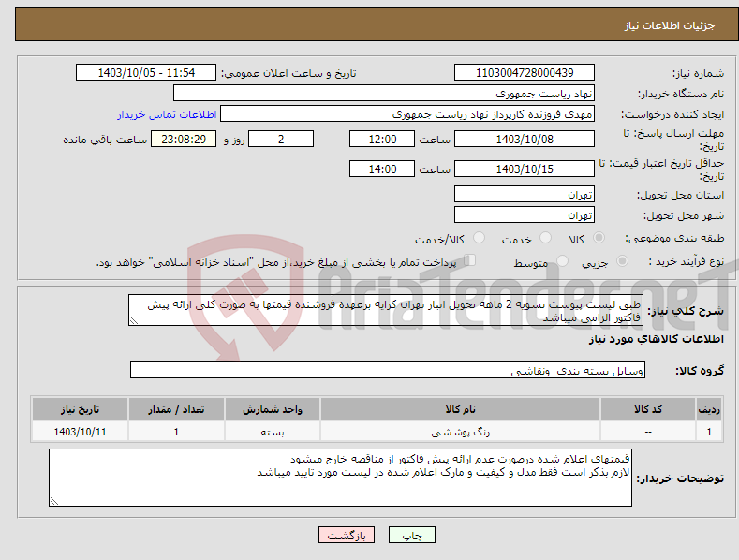This screenshot has width=739, height=560.
Task: Click the resize grip of buyer notes box
Action: click(x=54, y=501)
